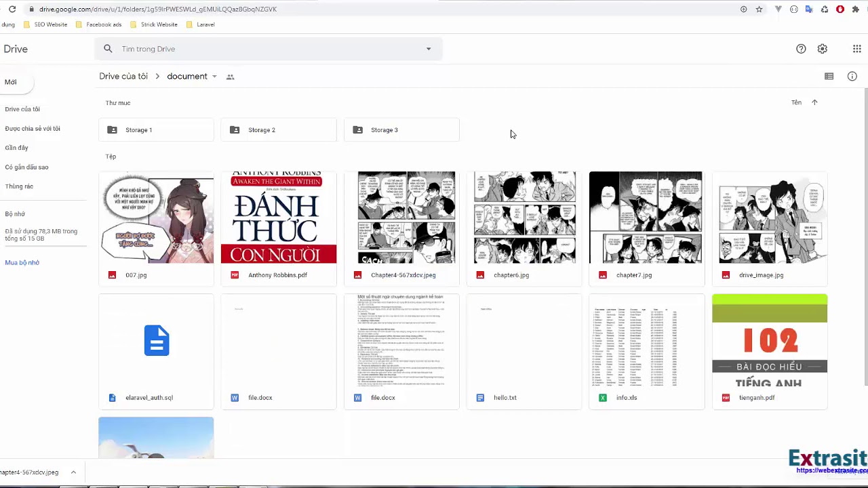Click large Google Docs icon preview
The width and height of the screenshot is (868, 488).
pyautogui.click(x=156, y=340)
